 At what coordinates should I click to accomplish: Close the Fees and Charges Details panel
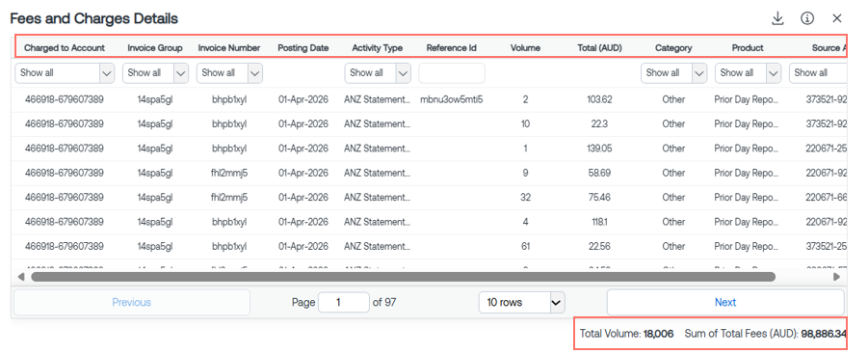pos(837,18)
